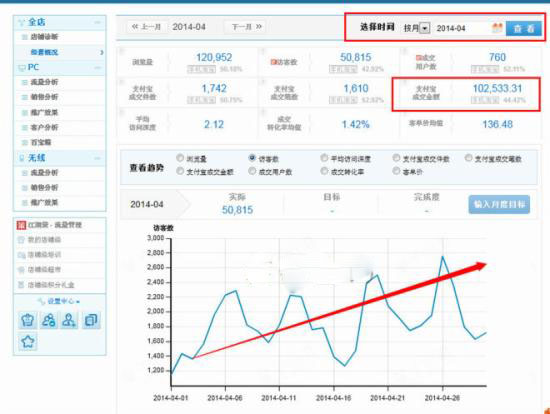This screenshot has width=550, height=414.
Task: Click the star favorites icon
Action: pyautogui.click(x=28, y=341)
